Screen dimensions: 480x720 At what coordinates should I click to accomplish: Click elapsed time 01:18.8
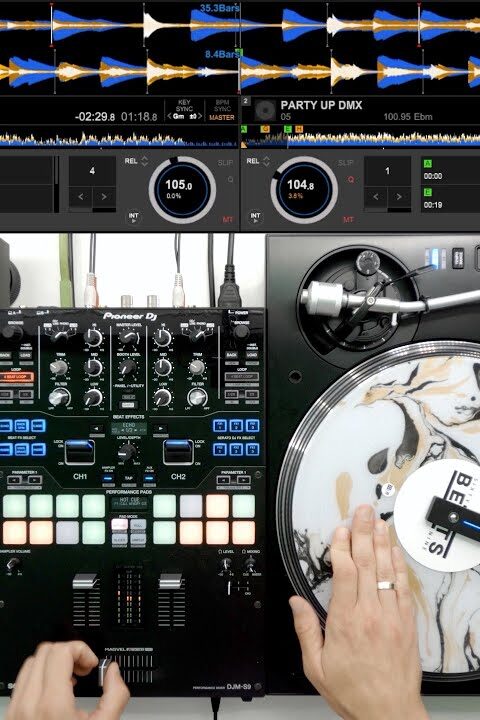(139, 117)
